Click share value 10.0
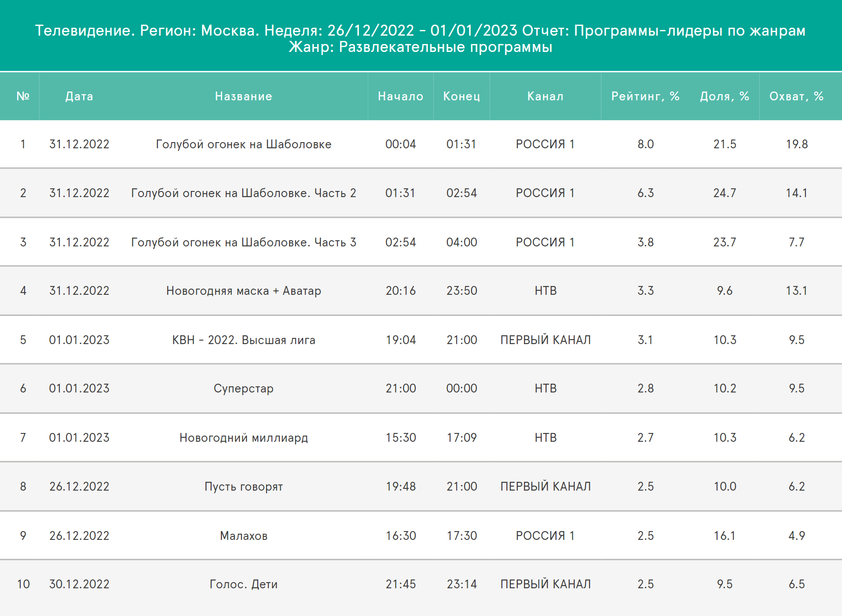The height and width of the screenshot is (616, 842). [725, 487]
